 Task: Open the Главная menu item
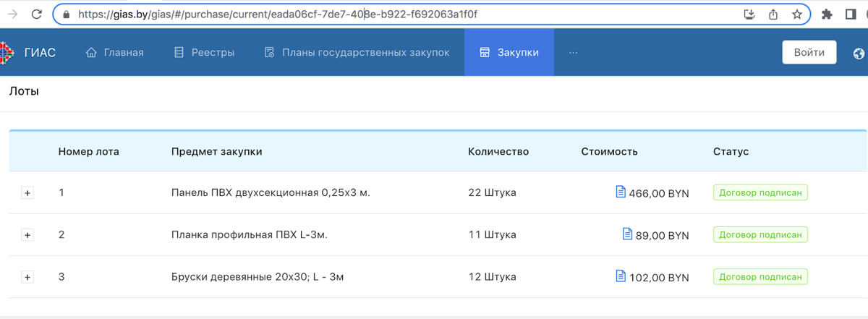click(115, 52)
